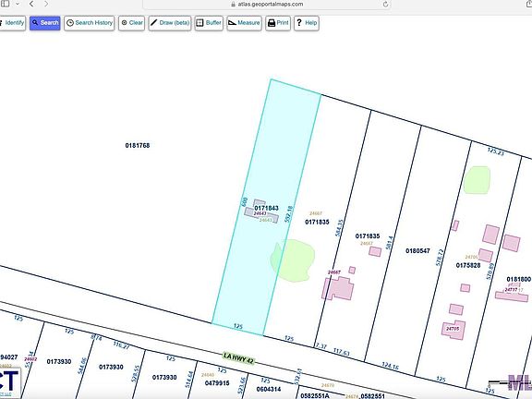This screenshot has width=532, height=399.
Task: Click the clock icon in Search History
Action: (70, 23)
